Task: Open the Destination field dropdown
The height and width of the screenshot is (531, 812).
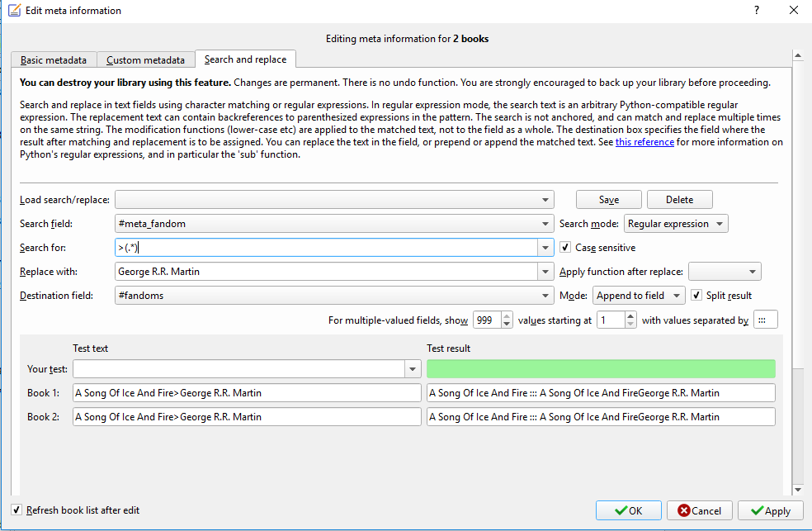Action: coord(546,296)
